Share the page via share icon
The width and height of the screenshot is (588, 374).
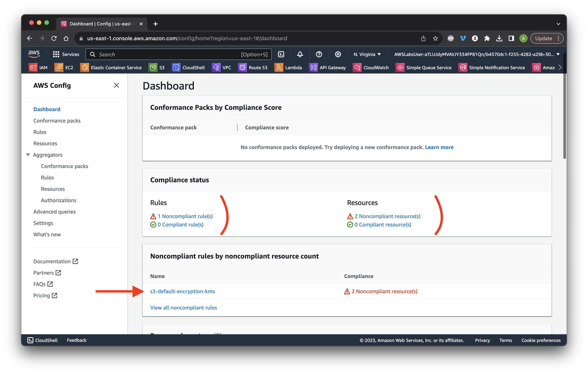click(423, 38)
